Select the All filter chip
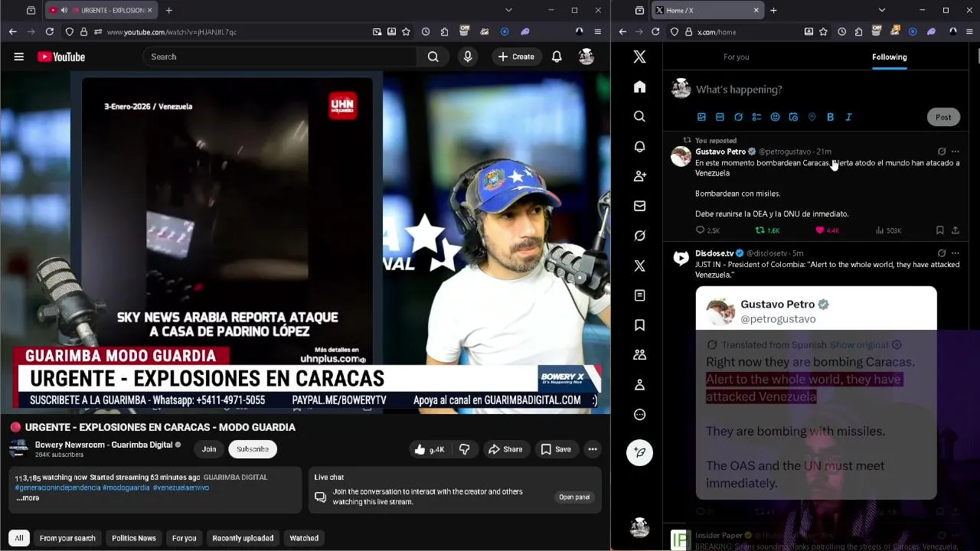980x551 pixels. (19, 538)
